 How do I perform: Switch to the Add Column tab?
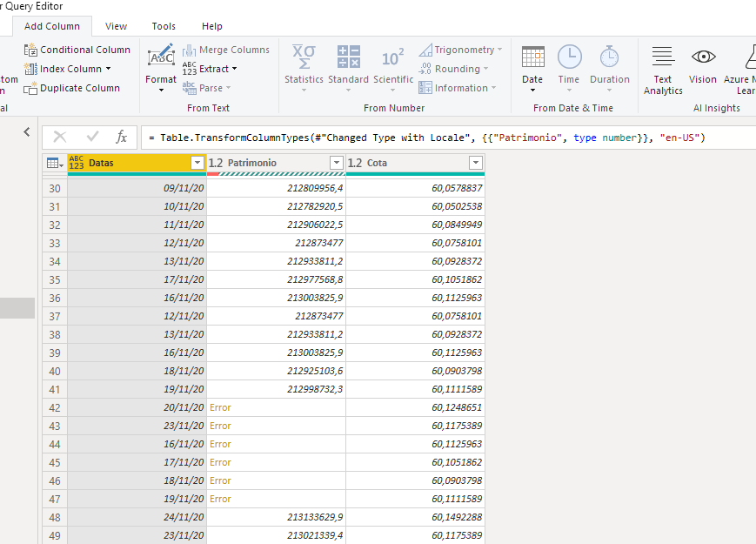pos(52,26)
